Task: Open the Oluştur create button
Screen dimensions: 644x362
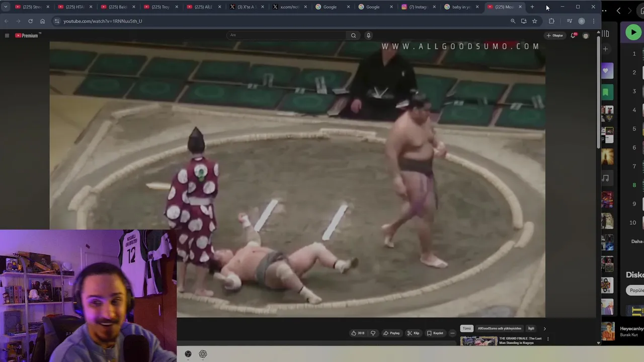Action: click(x=555, y=35)
